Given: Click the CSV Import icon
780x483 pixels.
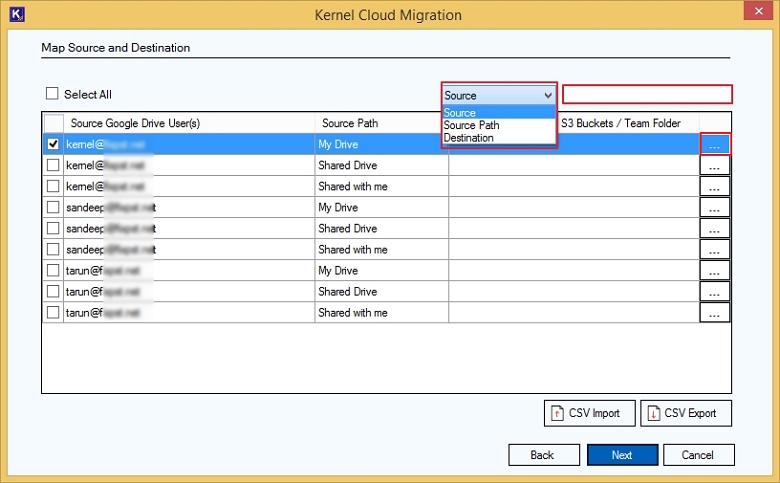Looking at the screenshot, I should point(557,413).
